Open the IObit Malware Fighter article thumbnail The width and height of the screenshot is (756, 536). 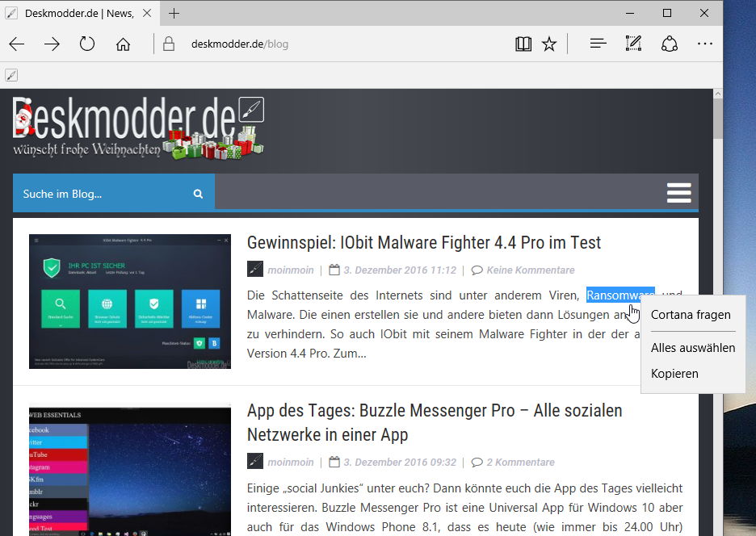[x=130, y=301]
